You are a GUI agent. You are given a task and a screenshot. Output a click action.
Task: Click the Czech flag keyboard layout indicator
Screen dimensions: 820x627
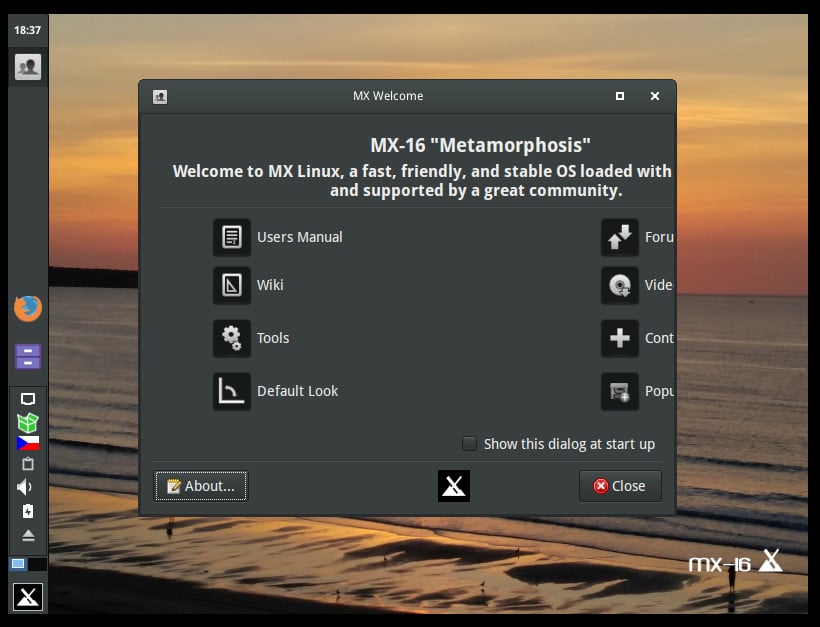point(28,443)
